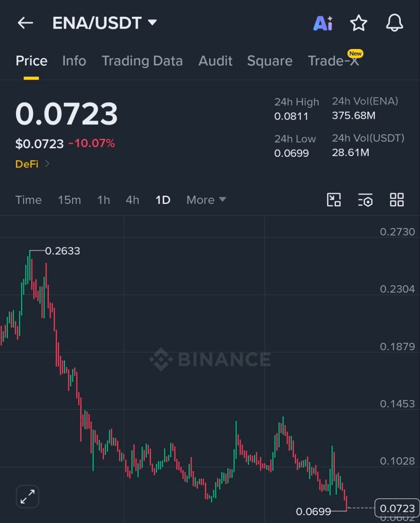
Task: Go back using the left arrow
Action: click(x=25, y=23)
